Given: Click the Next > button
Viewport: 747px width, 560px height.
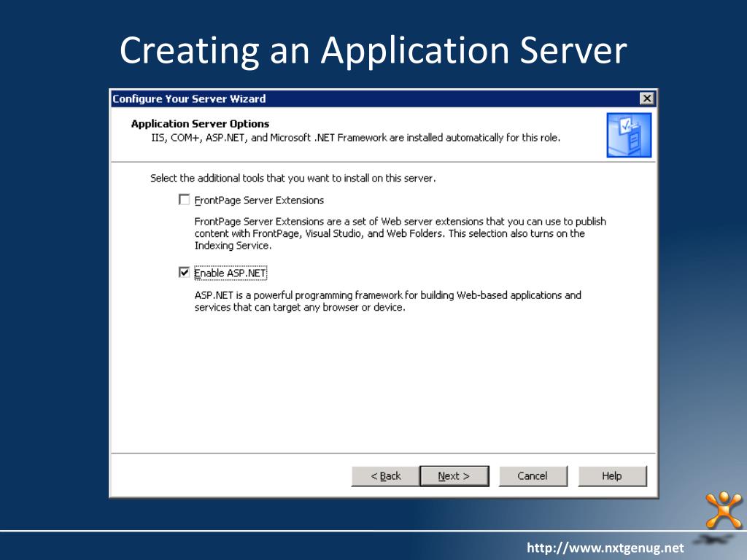Looking at the screenshot, I should coord(454,475).
